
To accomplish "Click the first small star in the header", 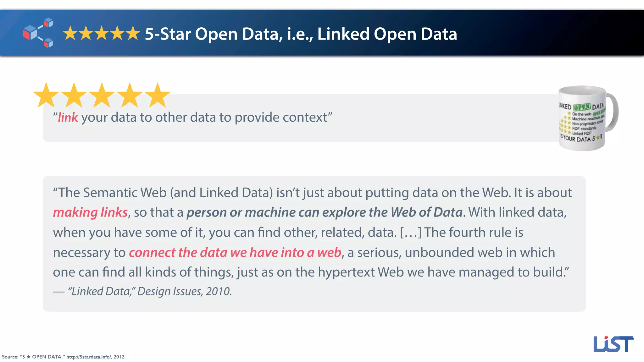I will pyautogui.click(x=70, y=33).
